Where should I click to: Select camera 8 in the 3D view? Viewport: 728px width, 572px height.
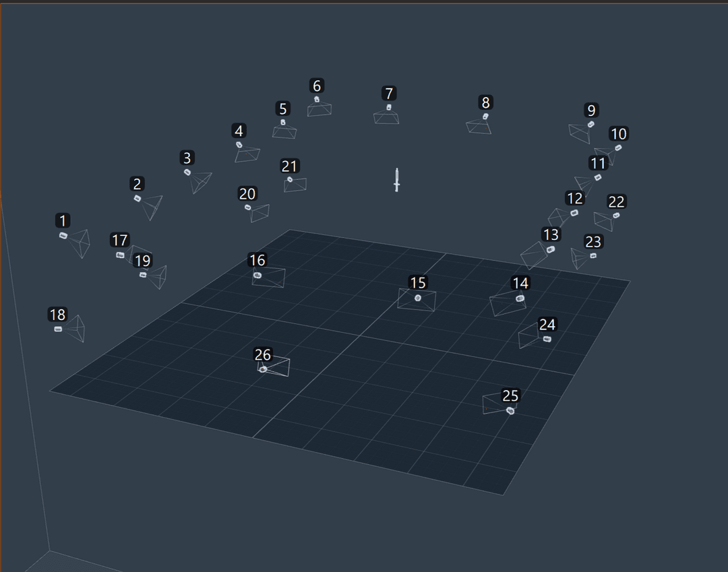[x=485, y=117]
